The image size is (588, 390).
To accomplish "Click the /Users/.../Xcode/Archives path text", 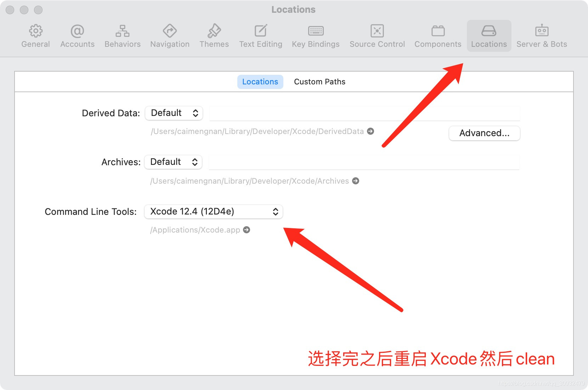I will 249,181.
